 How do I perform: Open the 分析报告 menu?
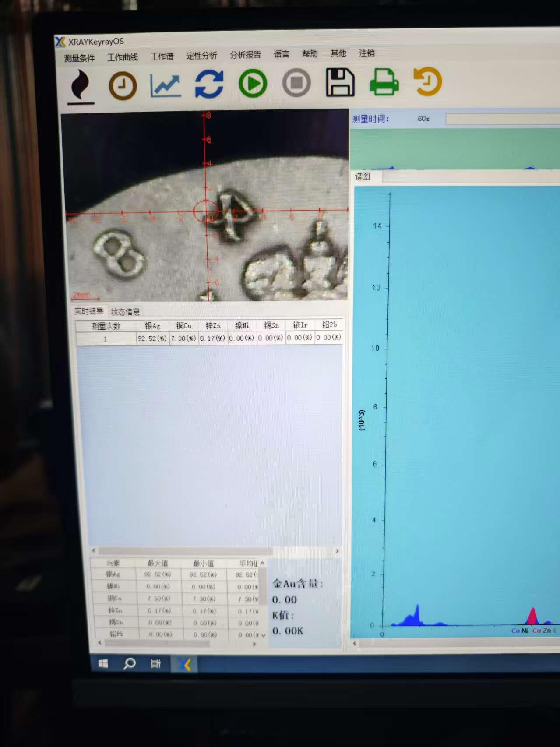[245, 55]
